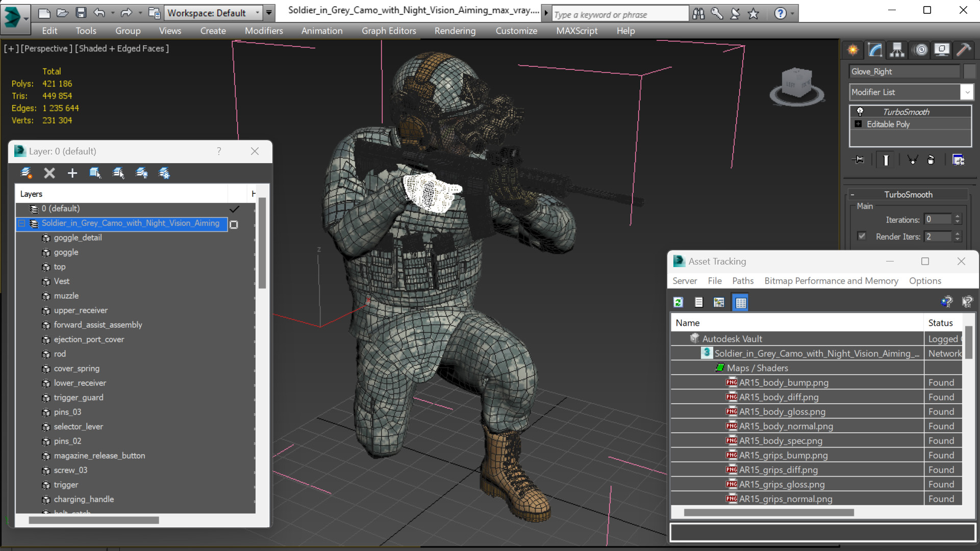Enable Render Iters checkbox in TurboSmooth
Image resolution: width=980 pixels, height=551 pixels.
(x=862, y=236)
